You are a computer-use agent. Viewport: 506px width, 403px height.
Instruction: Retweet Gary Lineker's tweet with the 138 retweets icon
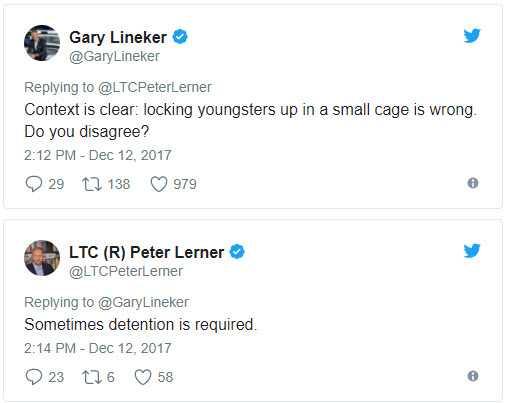tap(92, 184)
